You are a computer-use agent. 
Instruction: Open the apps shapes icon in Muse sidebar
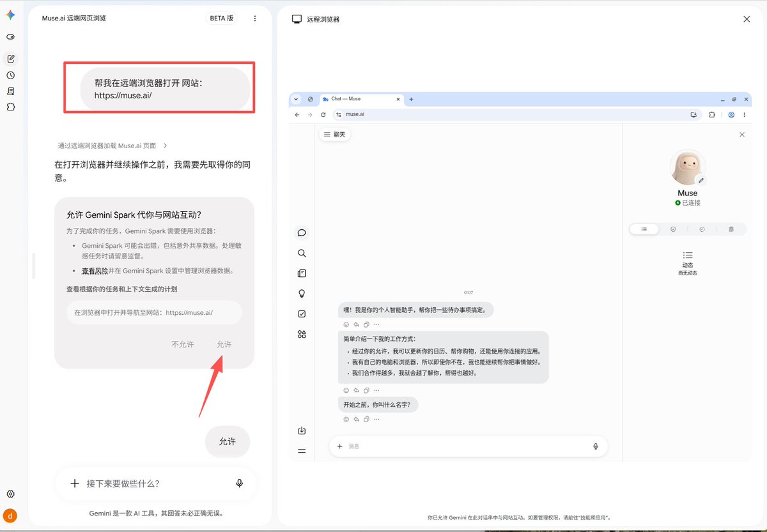tap(302, 334)
